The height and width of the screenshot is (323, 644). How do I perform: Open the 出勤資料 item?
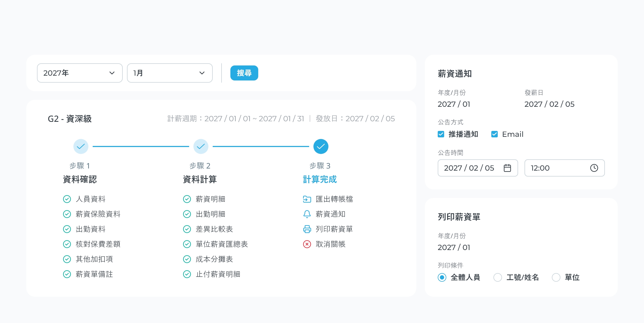(x=91, y=229)
